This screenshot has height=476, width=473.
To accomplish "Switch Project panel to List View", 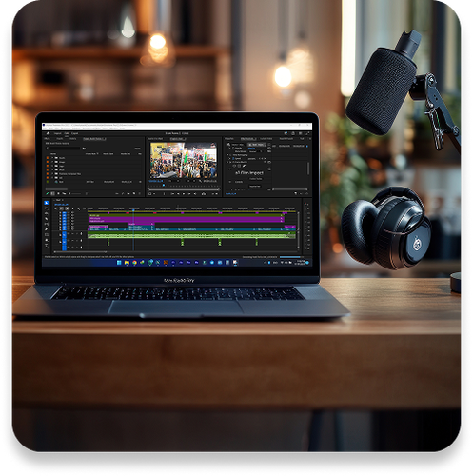I will [52, 193].
